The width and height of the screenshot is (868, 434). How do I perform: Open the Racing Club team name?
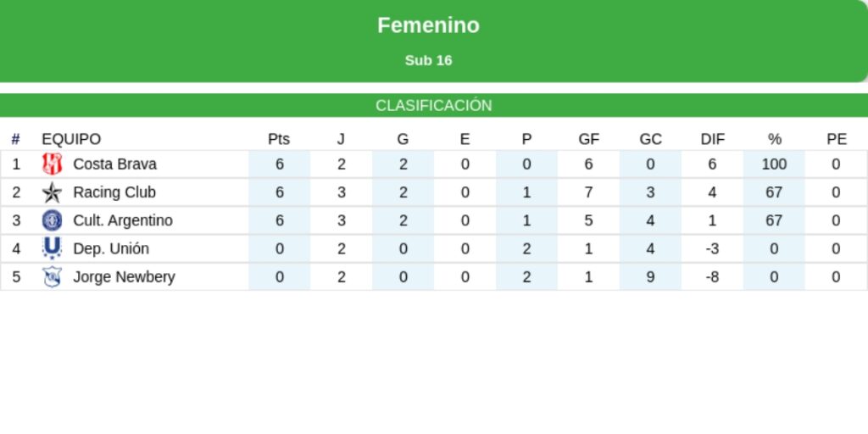[x=114, y=192]
